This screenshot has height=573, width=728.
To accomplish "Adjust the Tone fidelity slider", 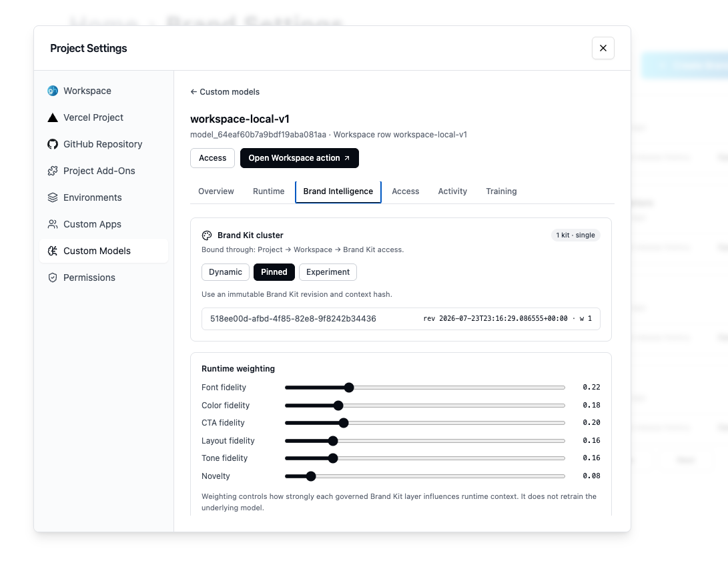I will (x=425, y=458).
